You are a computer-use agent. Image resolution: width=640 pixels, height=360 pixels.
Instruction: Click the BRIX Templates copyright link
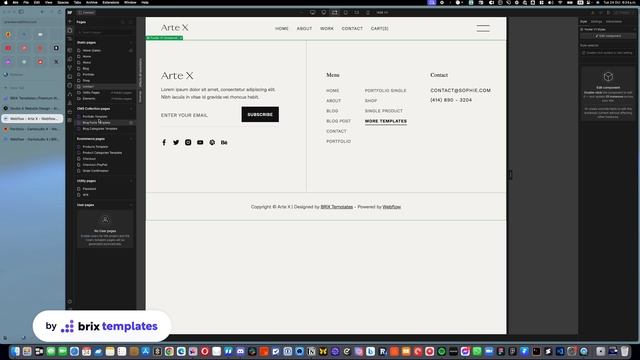coord(337,207)
